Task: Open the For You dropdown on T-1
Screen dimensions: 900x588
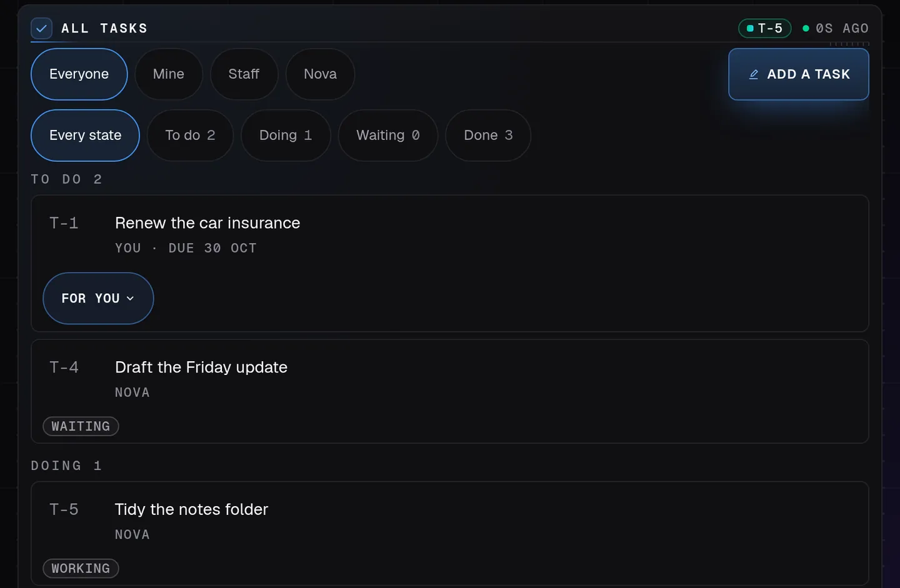Action: coord(98,299)
